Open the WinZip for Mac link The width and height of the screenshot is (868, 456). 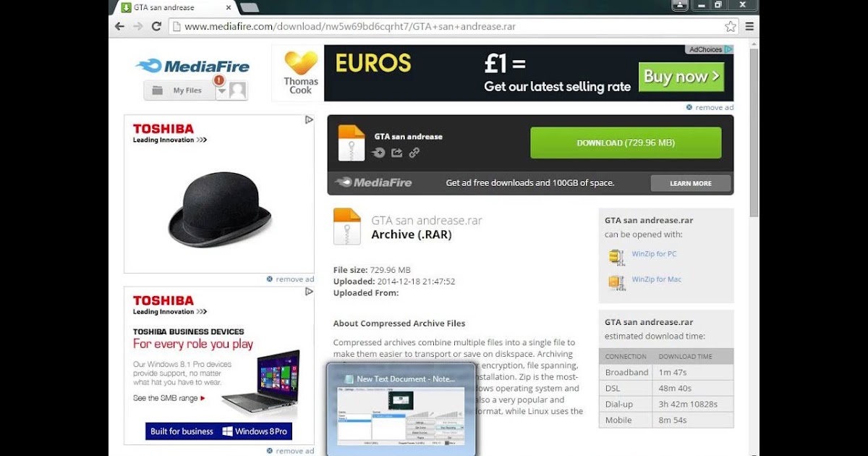pyautogui.click(x=657, y=279)
